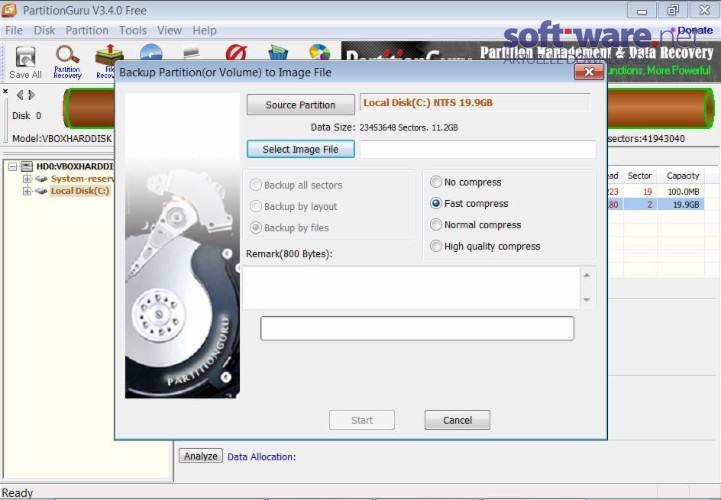Click the Partition Management & Data Recovery banner

coord(596,52)
